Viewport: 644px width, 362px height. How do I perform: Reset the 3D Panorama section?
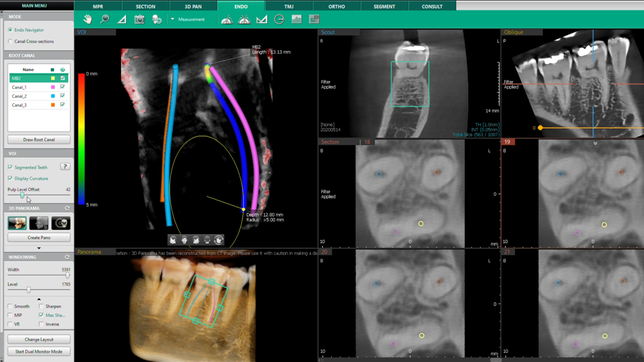pyautogui.click(x=67, y=208)
